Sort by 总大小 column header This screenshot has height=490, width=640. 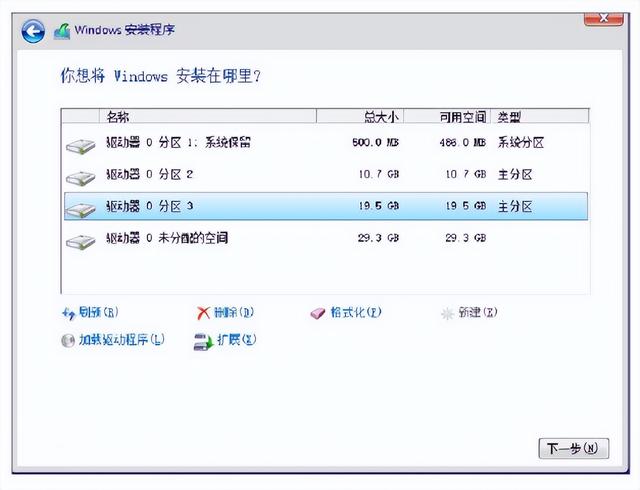point(360,116)
